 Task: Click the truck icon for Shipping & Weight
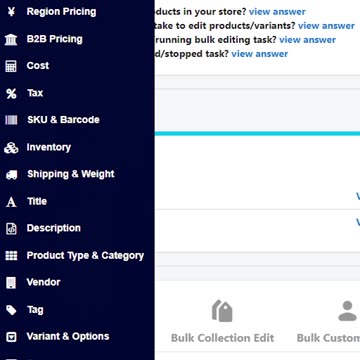11,174
